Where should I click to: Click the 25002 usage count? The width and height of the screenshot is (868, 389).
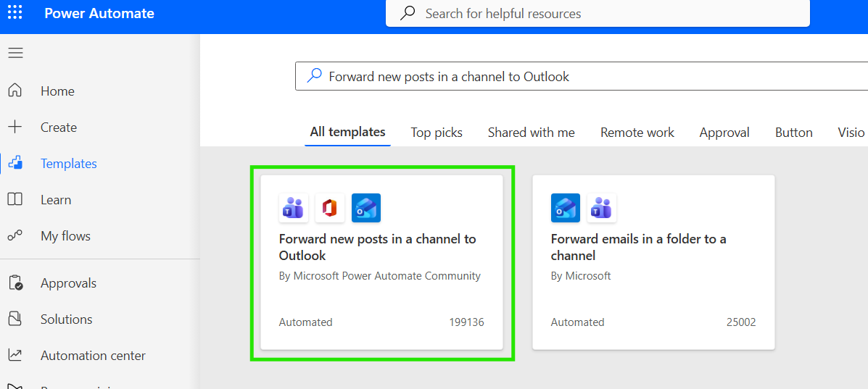pyautogui.click(x=741, y=322)
